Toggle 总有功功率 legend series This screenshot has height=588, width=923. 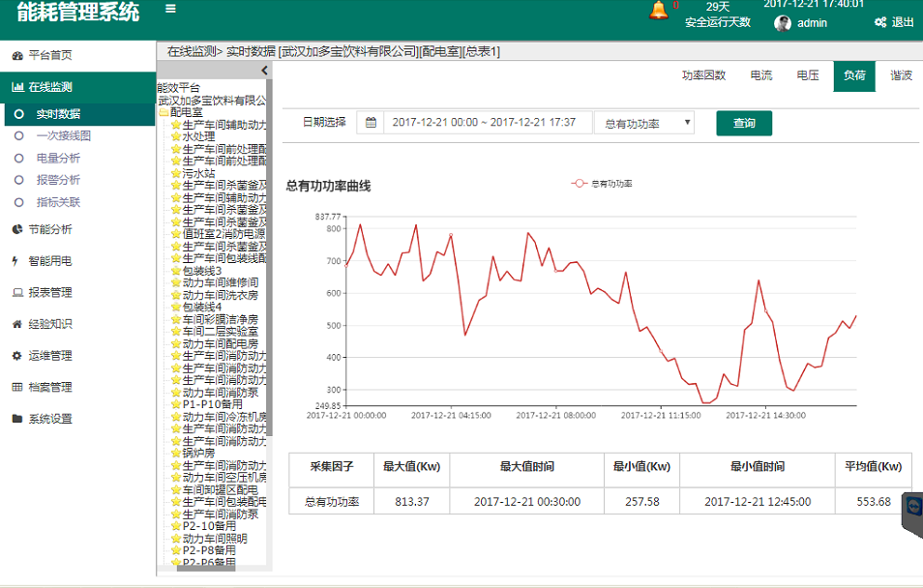pyautogui.click(x=602, y=184)
